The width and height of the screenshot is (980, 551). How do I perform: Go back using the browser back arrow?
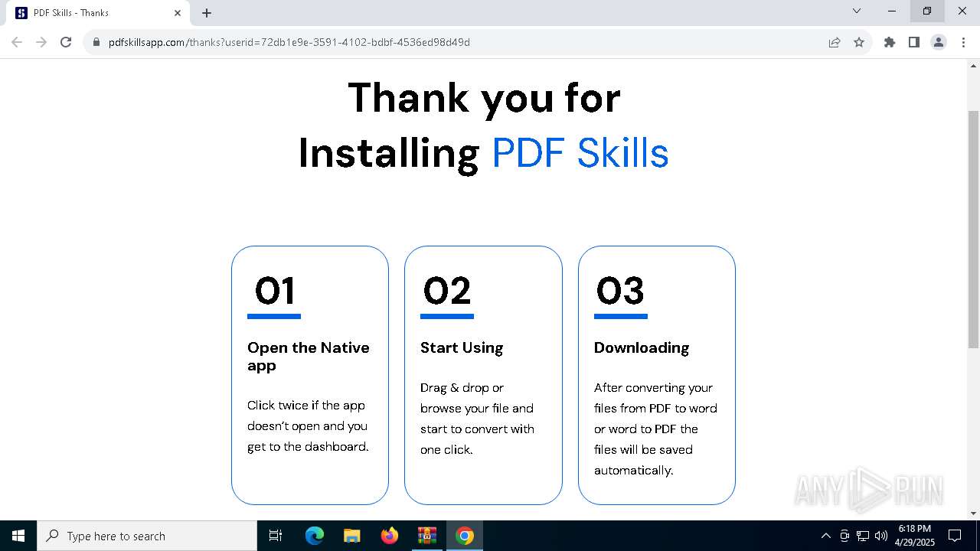click(x=17, y=42)
